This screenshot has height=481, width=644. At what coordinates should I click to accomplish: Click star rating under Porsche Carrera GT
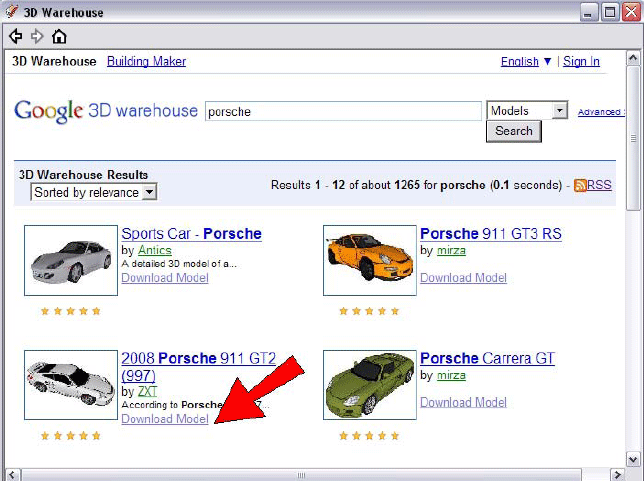(x=369, y=436)
